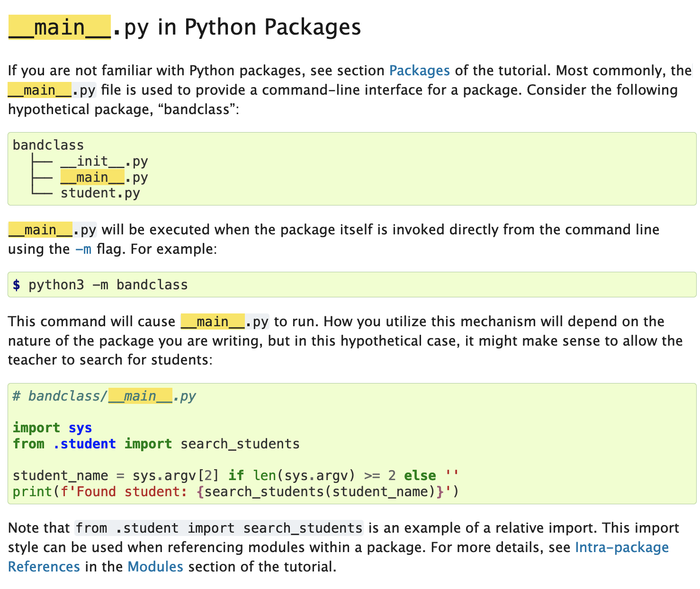Click "student.py" in the directory tree
This screenshot has width=700, height=589.
coord(100,193)
